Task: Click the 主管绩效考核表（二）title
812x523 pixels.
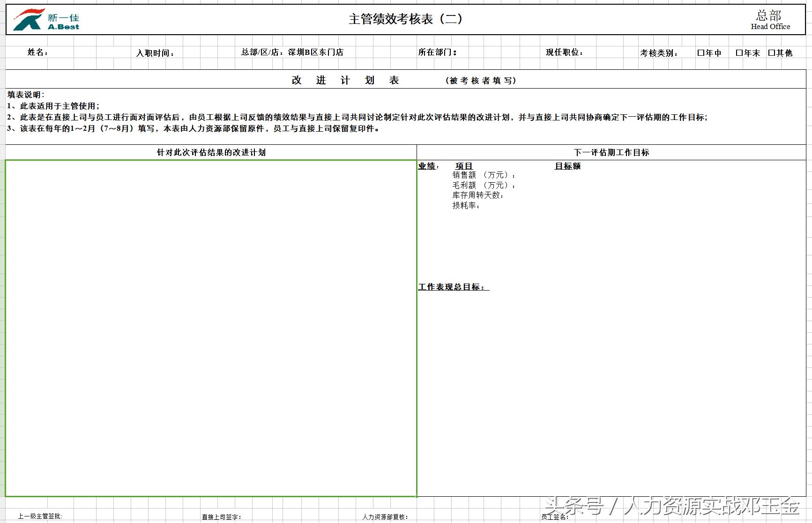Action: pyautogui.click(x=406, y=20)
